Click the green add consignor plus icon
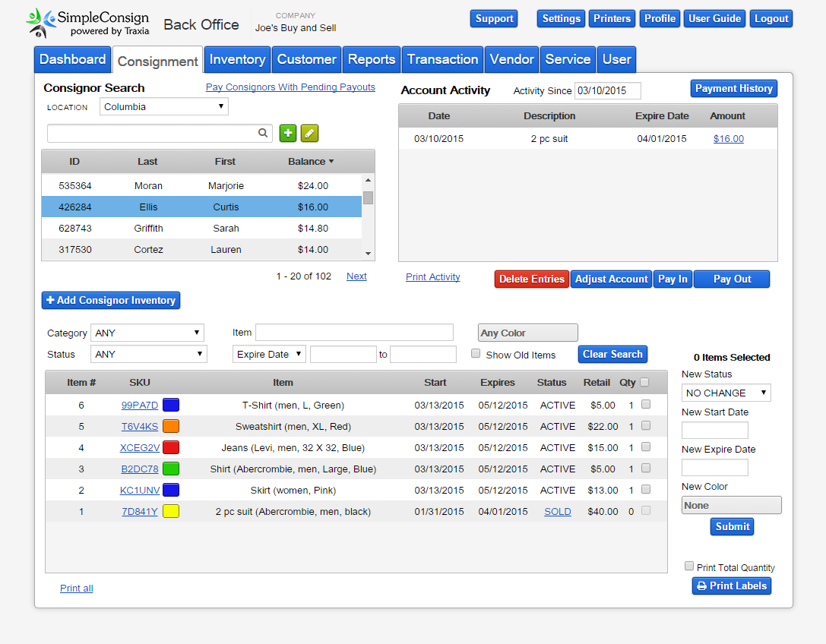The image size is (826, 644). click(x=288, y=133)
